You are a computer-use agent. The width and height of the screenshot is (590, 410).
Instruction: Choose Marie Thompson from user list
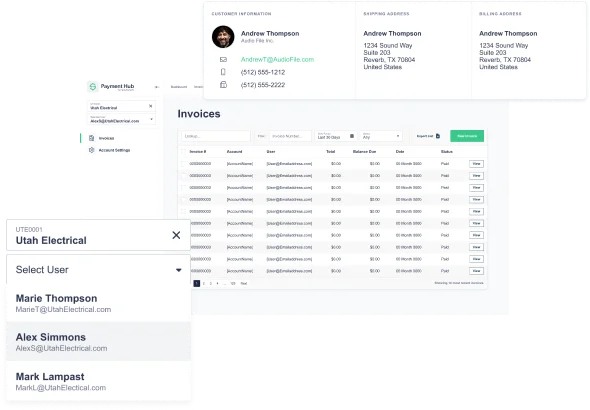(x=99, y=303)
